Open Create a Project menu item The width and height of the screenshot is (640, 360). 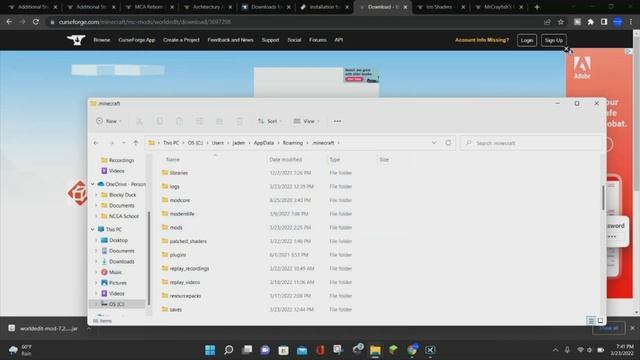(x=181, y=40)
